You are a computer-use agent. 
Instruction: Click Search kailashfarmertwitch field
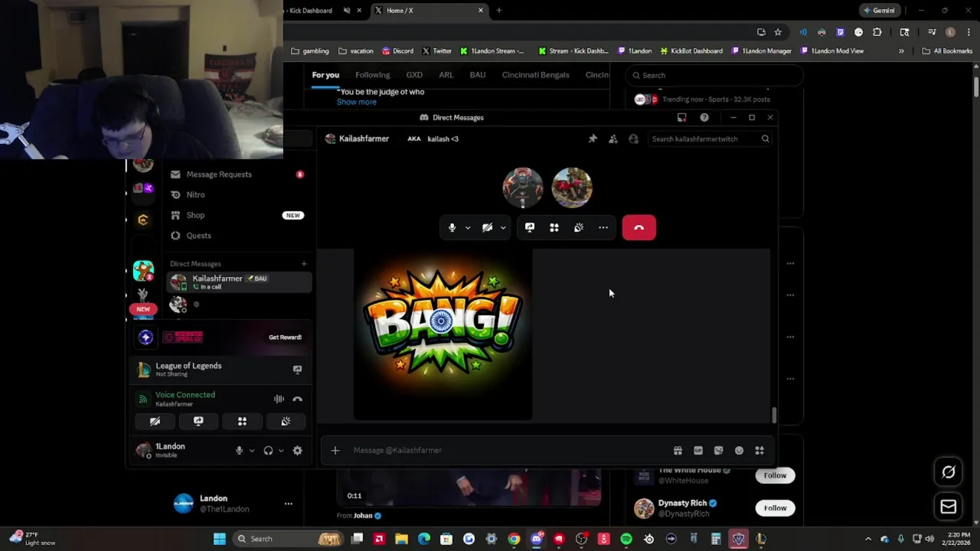tap(710, 139)
